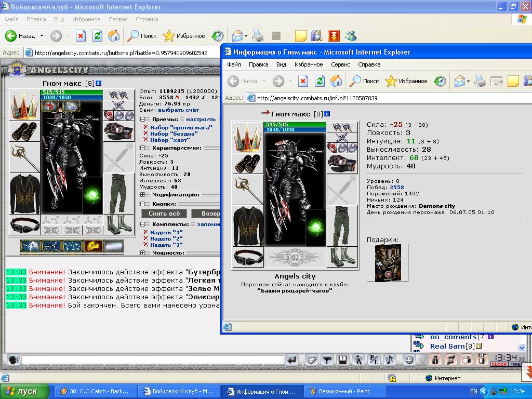
Task: Open the выбрать счёт bank link
Action: click(x=179, y=110)
